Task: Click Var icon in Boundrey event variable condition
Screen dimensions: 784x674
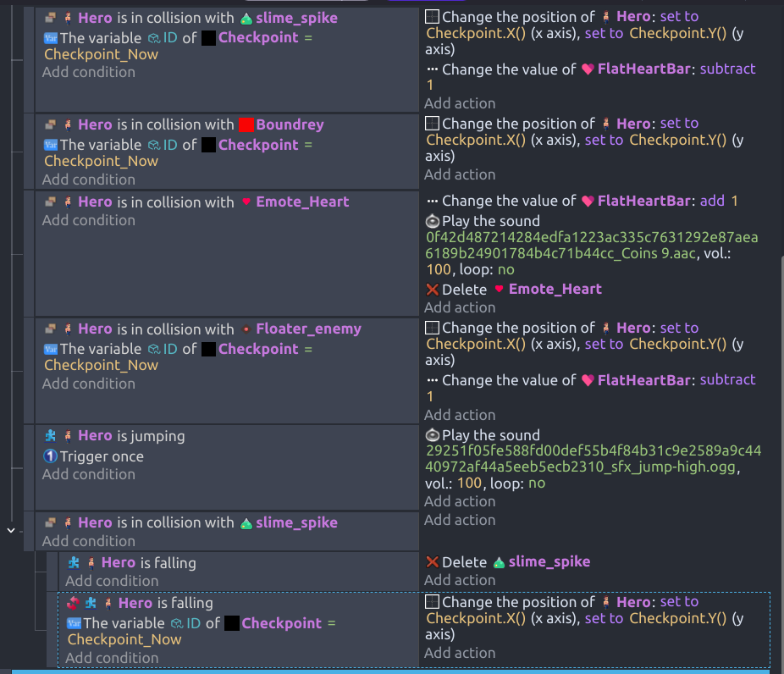Action: (x=51, y=145)
